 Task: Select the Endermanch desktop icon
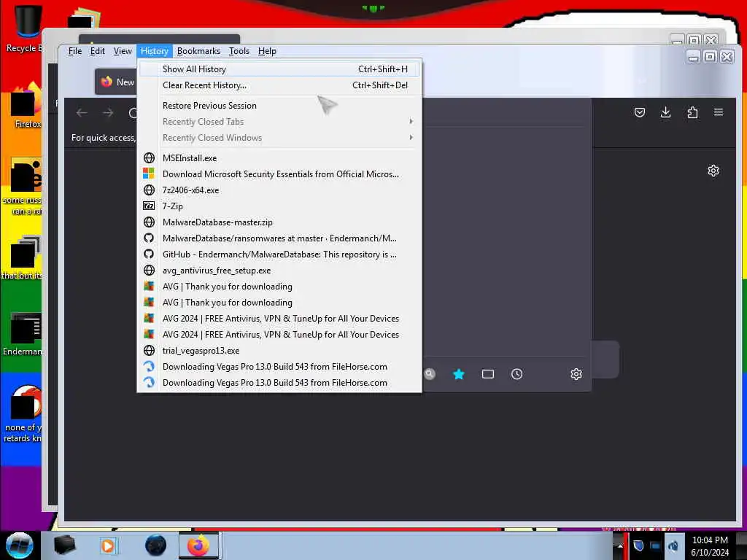click(23, 334)
